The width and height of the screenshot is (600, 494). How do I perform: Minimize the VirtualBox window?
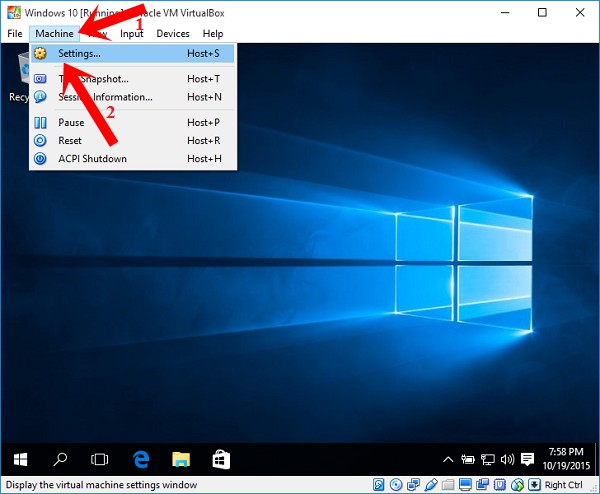[505, 13]
